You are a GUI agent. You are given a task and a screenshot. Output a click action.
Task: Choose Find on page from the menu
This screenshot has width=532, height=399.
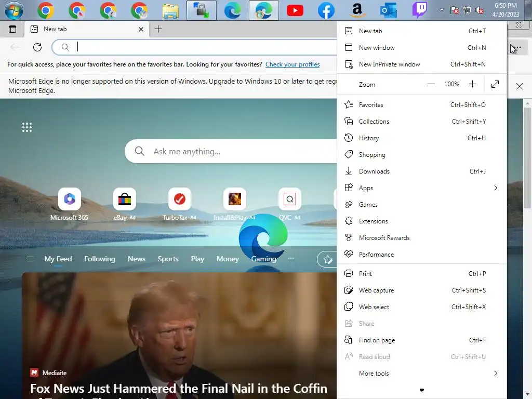click(422, 340)
